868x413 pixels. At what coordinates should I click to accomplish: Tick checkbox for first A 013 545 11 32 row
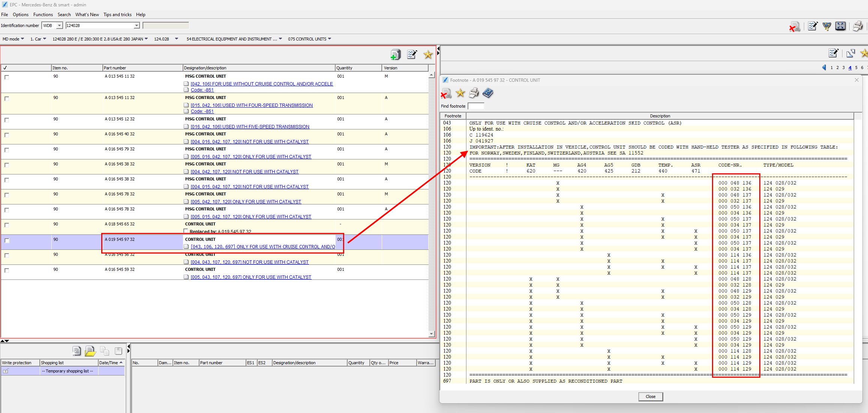click(x=7, y=77)
